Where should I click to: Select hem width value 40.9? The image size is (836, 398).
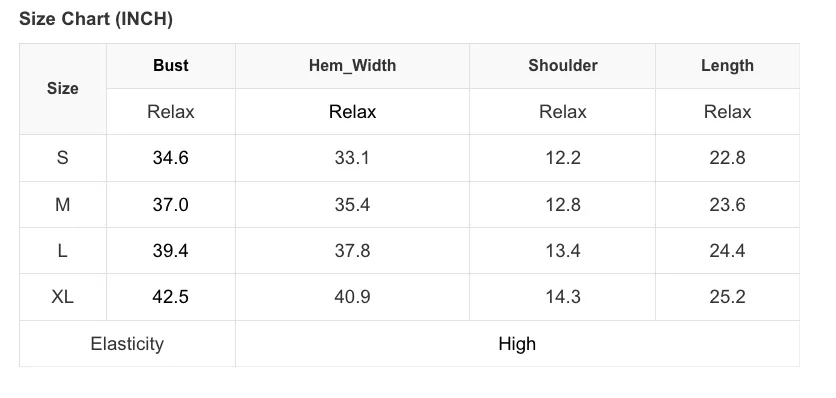pyautogui.click(x=352, y=297)
